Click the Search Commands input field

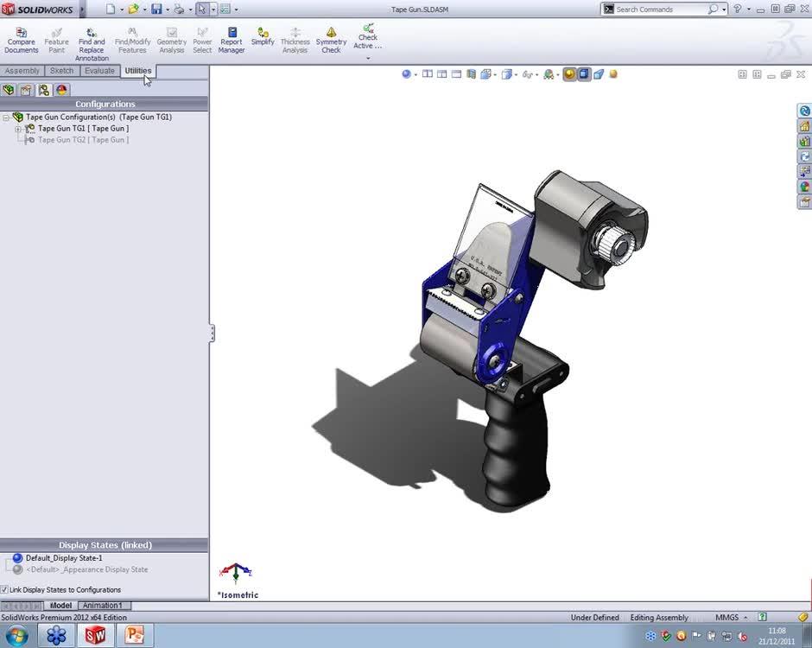point(660,10)
